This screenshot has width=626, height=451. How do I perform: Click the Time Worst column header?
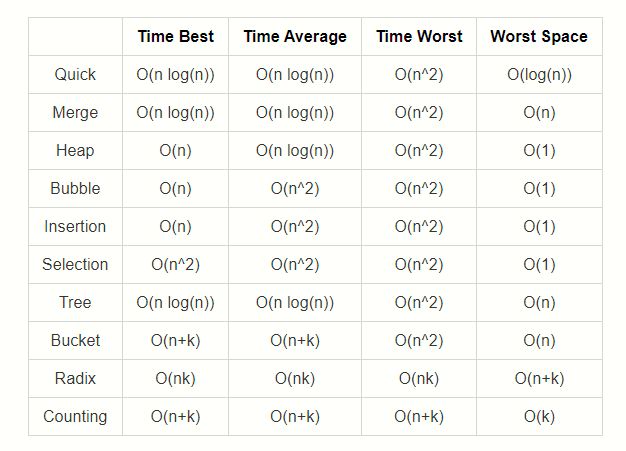pyautogui.click(x=419, y=37)
